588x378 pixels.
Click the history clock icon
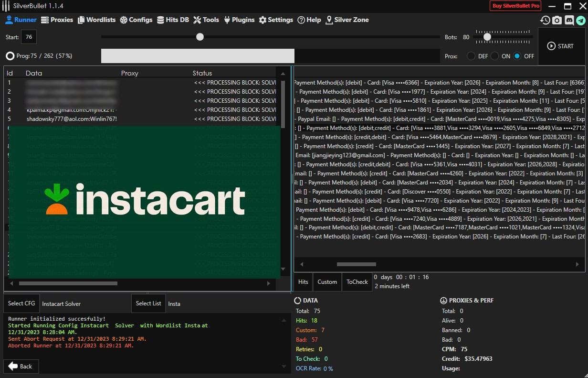tap(545, 20)
